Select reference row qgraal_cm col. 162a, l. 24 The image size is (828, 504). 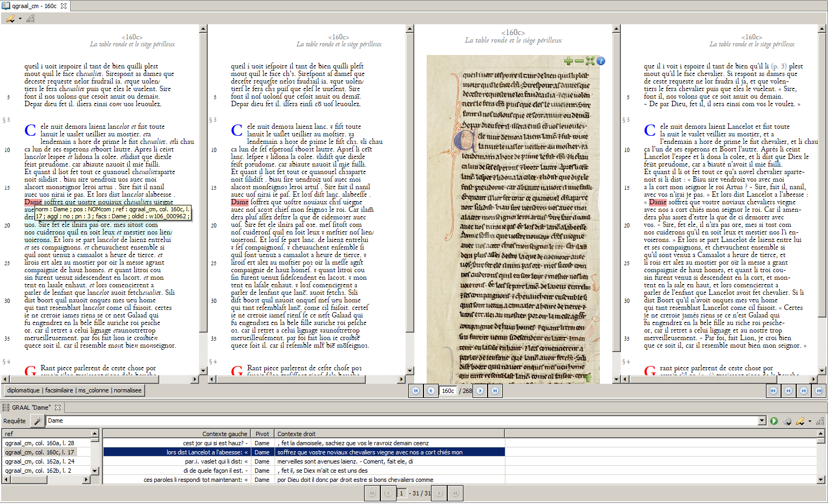point(40,461)
